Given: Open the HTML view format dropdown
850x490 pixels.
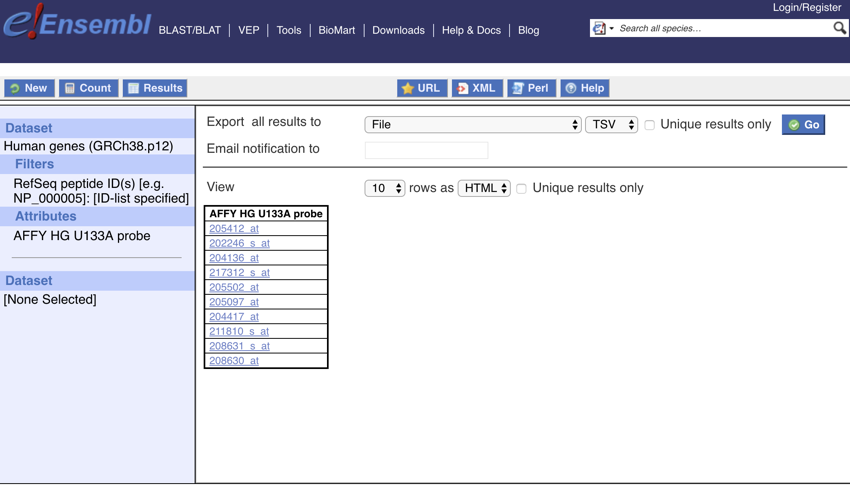Looking at the screenshot, I should (484, 188).
